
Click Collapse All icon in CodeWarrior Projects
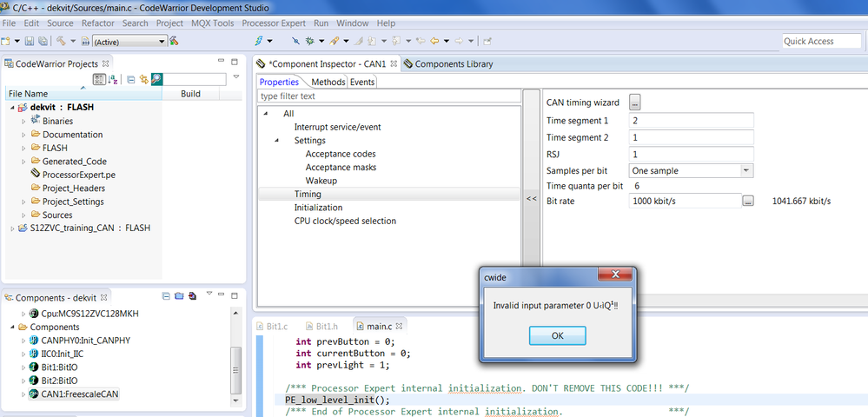pos(131,80)
